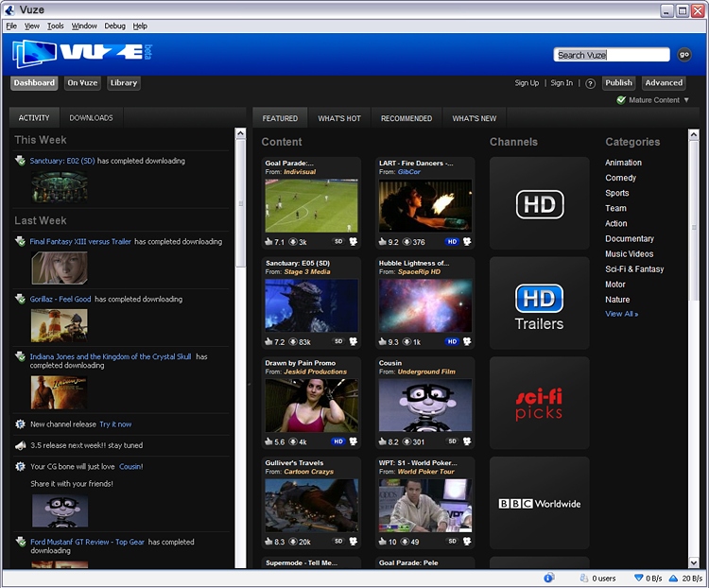Open the View All categories link

pos(622,314)
